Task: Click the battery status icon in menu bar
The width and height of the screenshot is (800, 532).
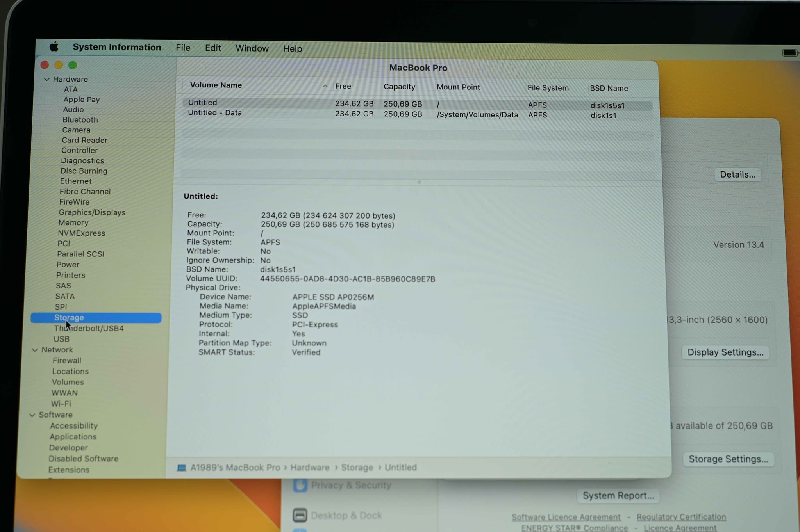Action: pos(789,53)
